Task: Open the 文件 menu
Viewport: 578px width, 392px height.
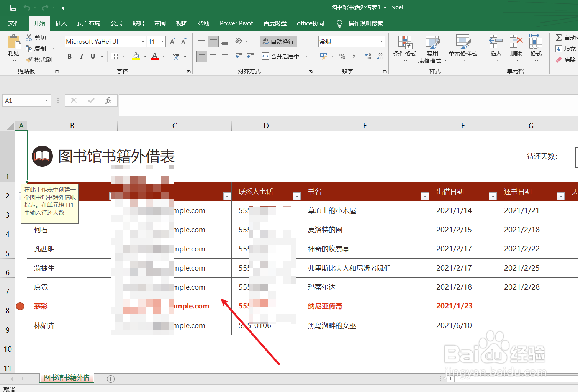Action: [x=14, y=23]
